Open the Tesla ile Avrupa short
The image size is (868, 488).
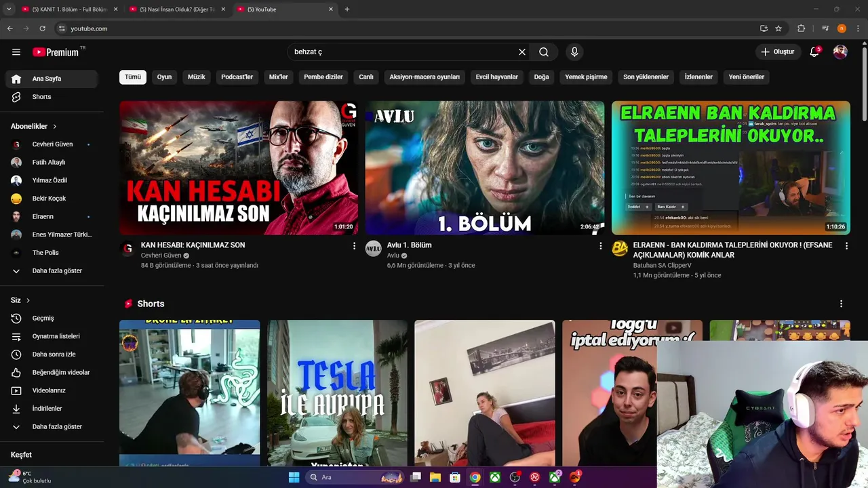(x=337, y=393)
